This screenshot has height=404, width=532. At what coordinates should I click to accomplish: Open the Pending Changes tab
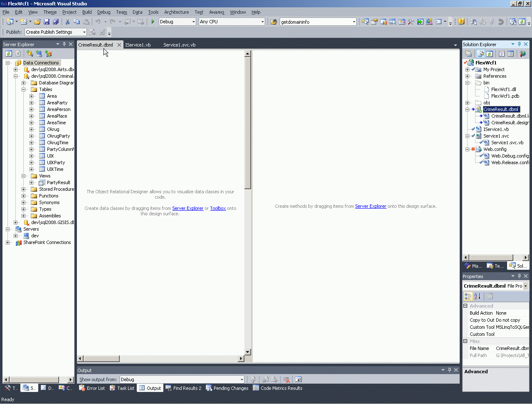coord(227,388)
